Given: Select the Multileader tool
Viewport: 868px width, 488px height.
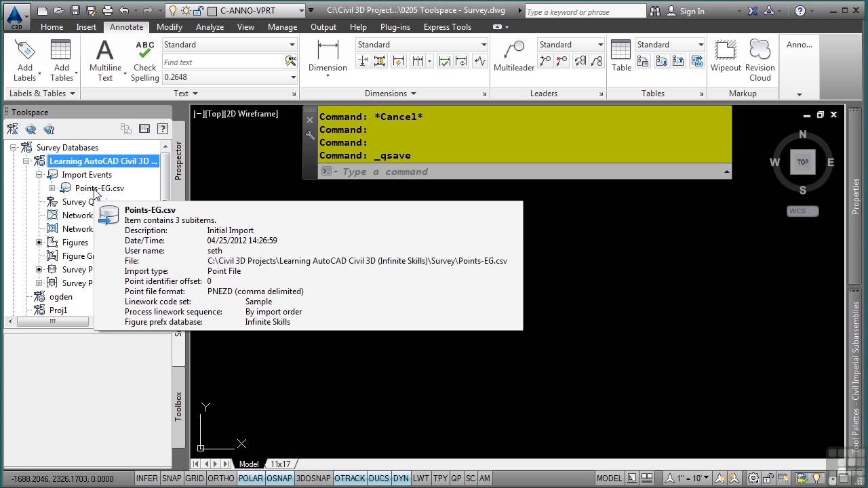Looking at the screenshot, I should (514, 56).
